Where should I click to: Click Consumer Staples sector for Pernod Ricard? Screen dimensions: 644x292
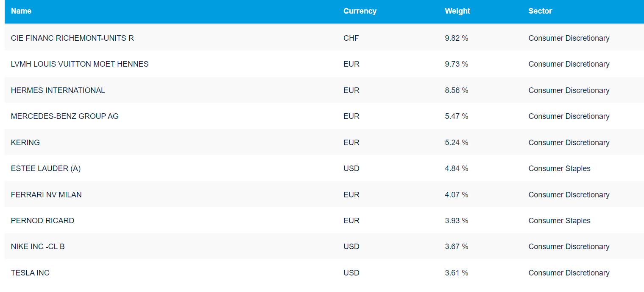pos(559,221)
